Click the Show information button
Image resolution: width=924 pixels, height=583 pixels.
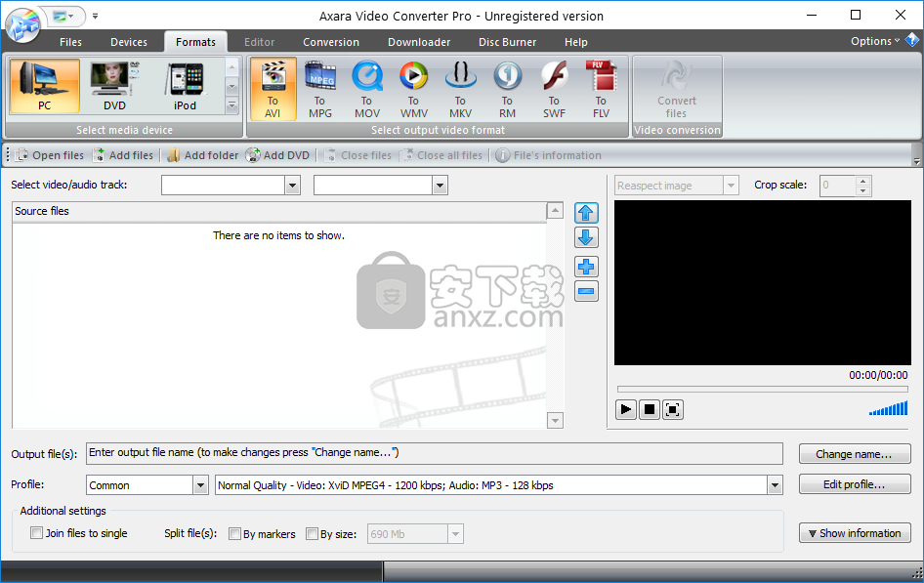[855, 533]
